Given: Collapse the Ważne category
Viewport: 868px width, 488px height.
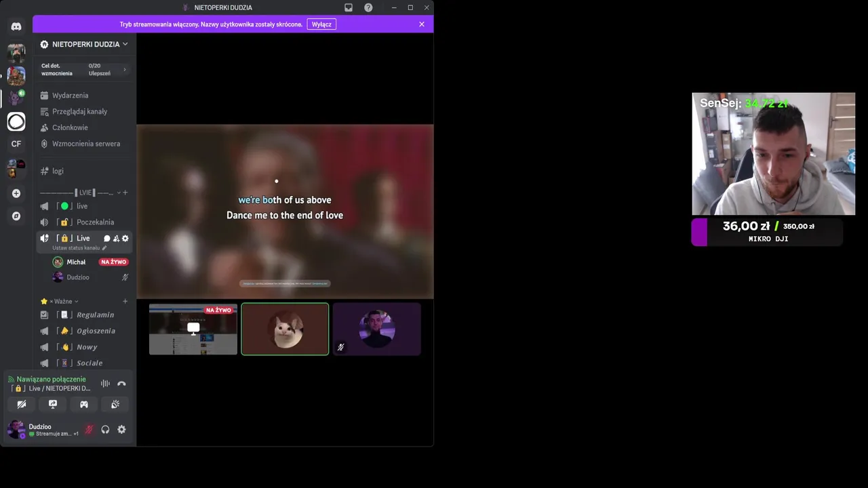Looking at the screenshot, I should [x=64, y=302].
